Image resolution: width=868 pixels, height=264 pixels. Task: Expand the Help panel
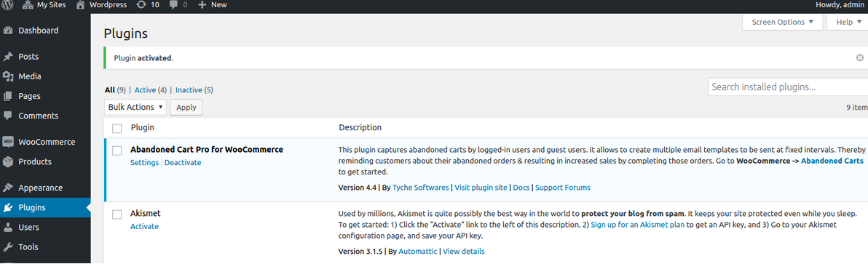point(847,22)
